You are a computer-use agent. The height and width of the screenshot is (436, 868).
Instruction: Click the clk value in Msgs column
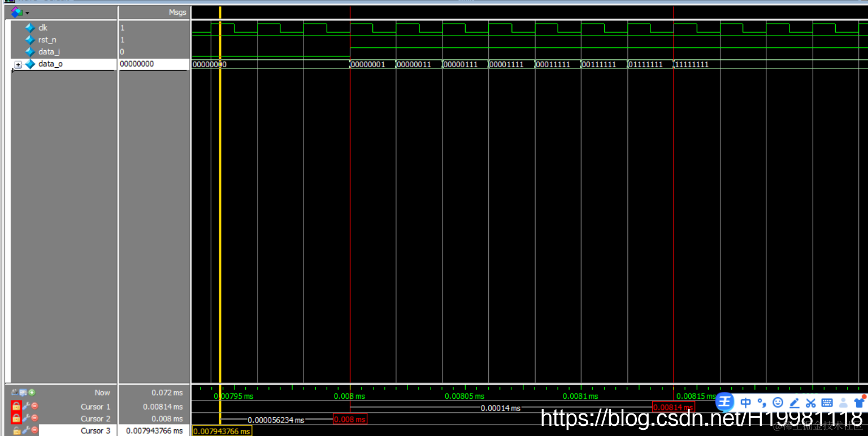(x=122, y=28)
